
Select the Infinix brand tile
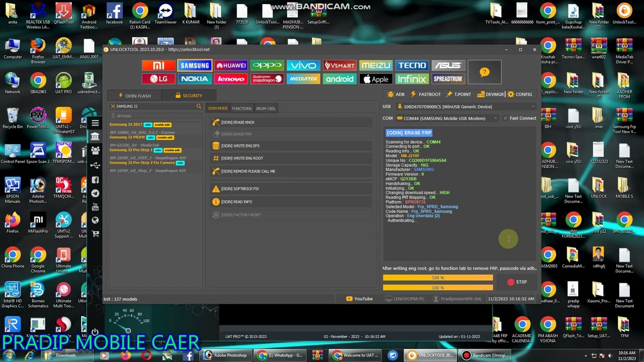pyautogui.click(x=412, y=79)
